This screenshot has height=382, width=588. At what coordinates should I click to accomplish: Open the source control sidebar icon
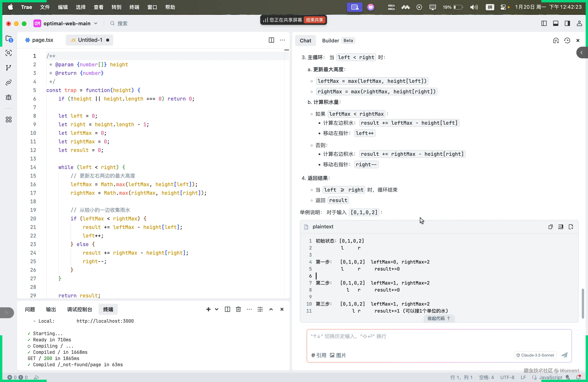click(x=9, y=68)
